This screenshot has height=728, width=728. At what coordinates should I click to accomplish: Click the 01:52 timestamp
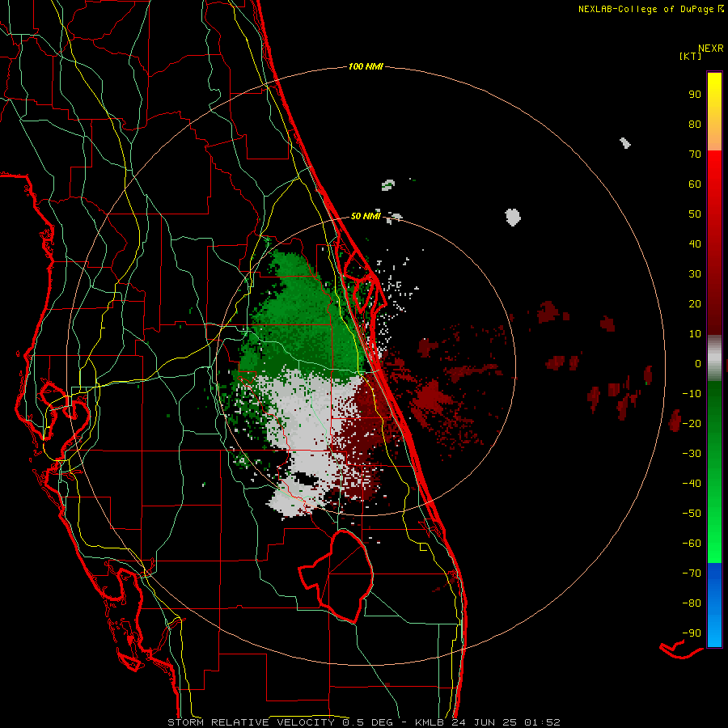click(x=542, y=722)
